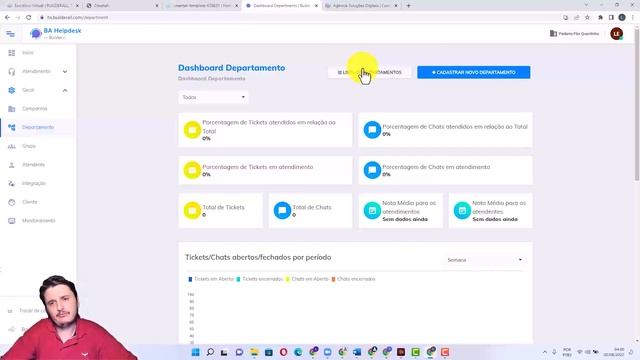Viewport: 640px width, 360px height.
Task: Switch to the third browser tab
Action: coord(202,6)
